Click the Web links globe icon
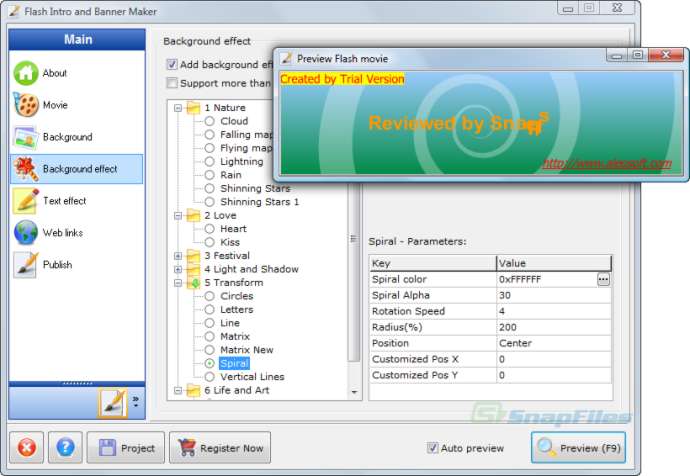 [x=26, y=233]
